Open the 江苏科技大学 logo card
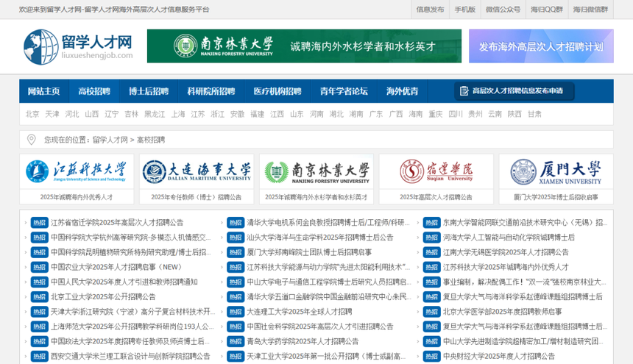This screenshot has width=633, height=364. [77, 172]
